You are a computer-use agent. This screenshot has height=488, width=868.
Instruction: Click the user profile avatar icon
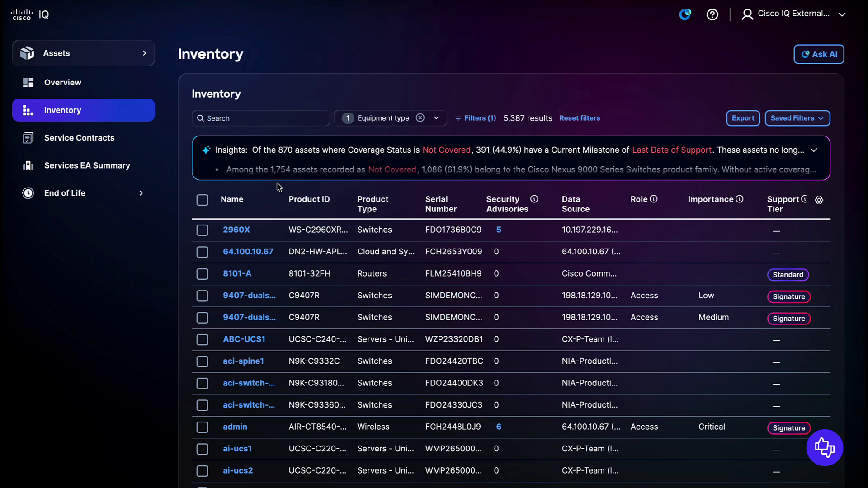pos(747,14)
